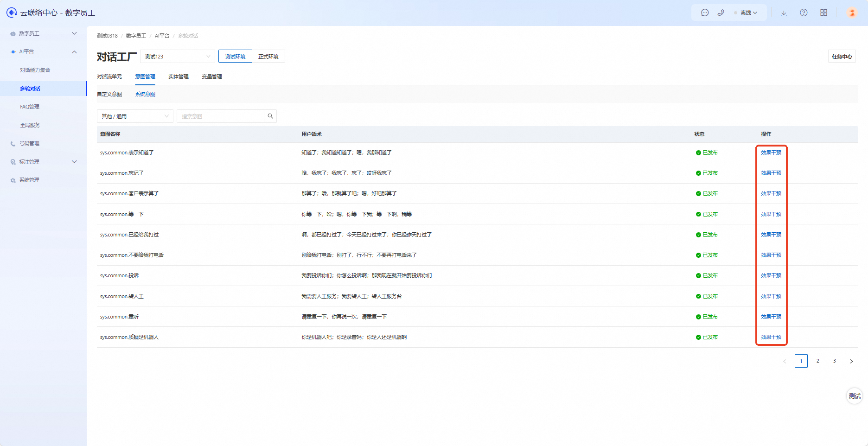
Task: Click the floating 测试 button
Action: click(855, 396)
